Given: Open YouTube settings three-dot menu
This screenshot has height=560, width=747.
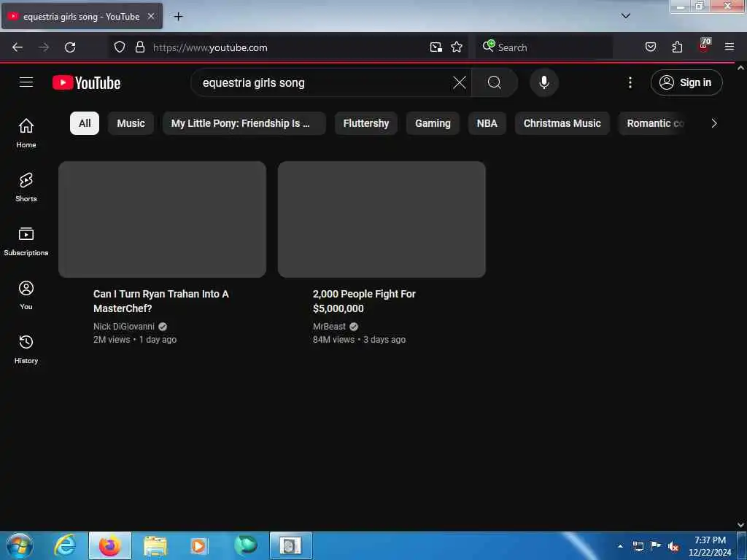Looking at the screenshot, I should [630, 82].
